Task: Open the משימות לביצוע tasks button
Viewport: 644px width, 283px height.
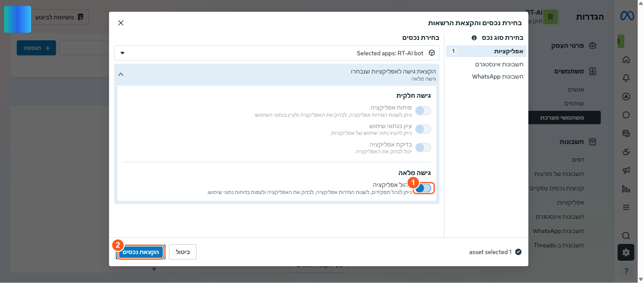Action: (60, 17)
